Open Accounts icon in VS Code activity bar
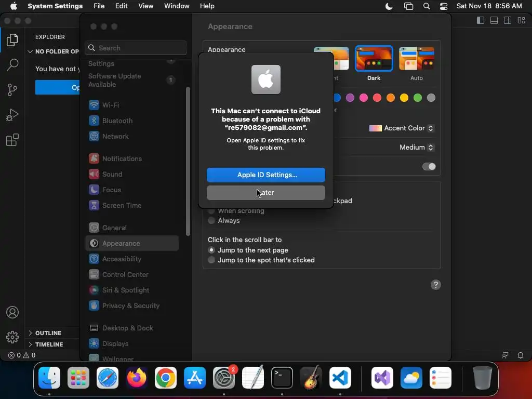 pyautogui.click(x=12, y=312)
